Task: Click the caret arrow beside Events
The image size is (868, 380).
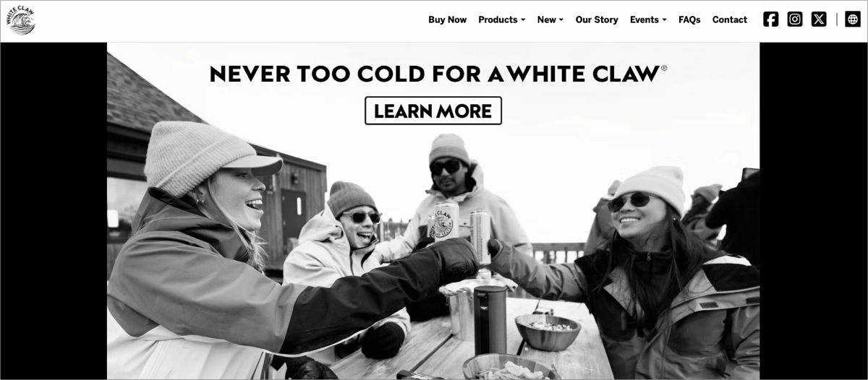Action: (664, 20)
